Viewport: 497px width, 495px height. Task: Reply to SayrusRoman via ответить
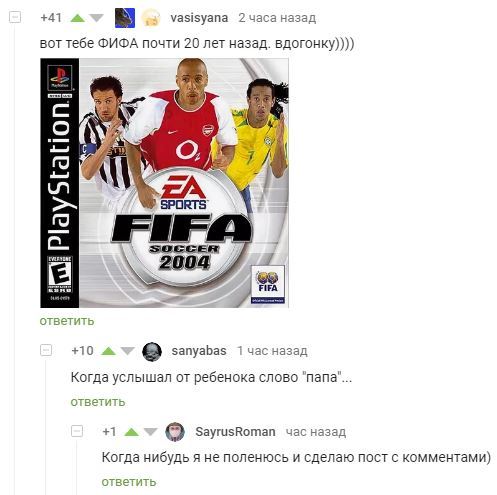coord(129,482)
